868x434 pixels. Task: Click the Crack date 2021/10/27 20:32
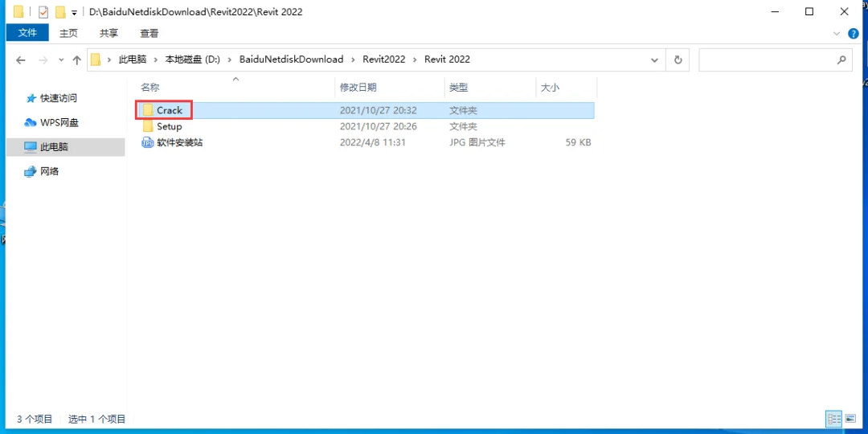pyautogui.click(x=378, y=110)
